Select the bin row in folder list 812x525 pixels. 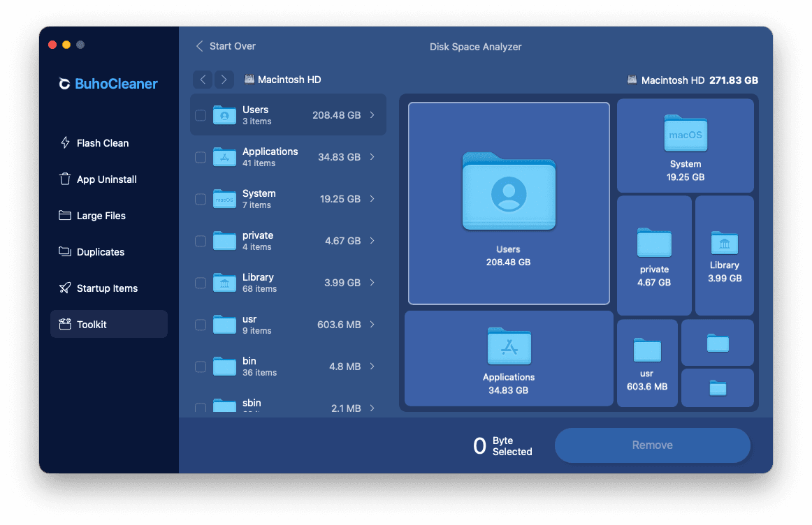288,367
